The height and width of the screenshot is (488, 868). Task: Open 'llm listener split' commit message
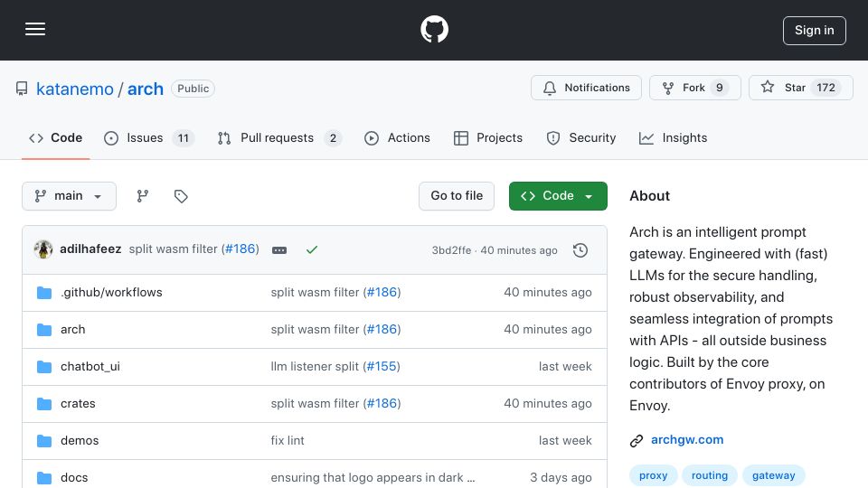[x=315, y=366]
